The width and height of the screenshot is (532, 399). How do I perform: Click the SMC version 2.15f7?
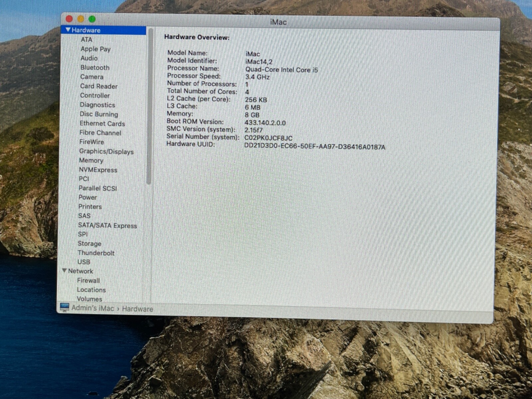(x=253, y=130)
